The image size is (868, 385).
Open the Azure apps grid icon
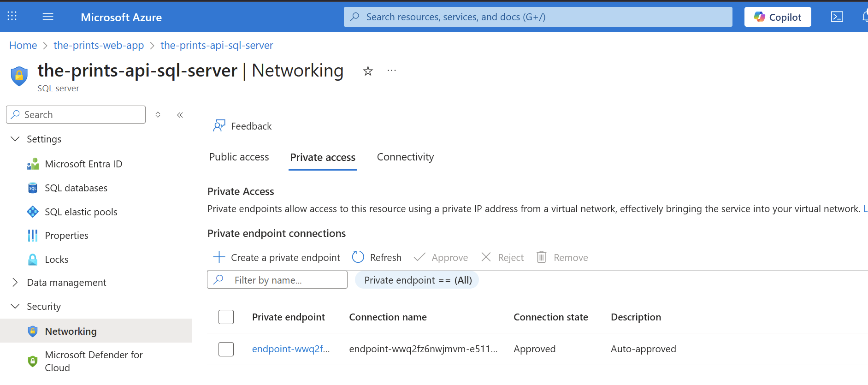(12, 17)
